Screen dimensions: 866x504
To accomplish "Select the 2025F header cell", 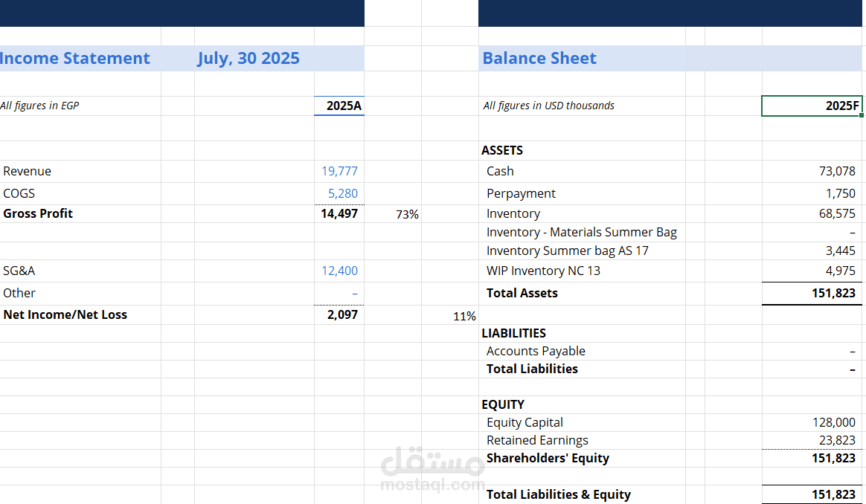I will click(812, 106).
